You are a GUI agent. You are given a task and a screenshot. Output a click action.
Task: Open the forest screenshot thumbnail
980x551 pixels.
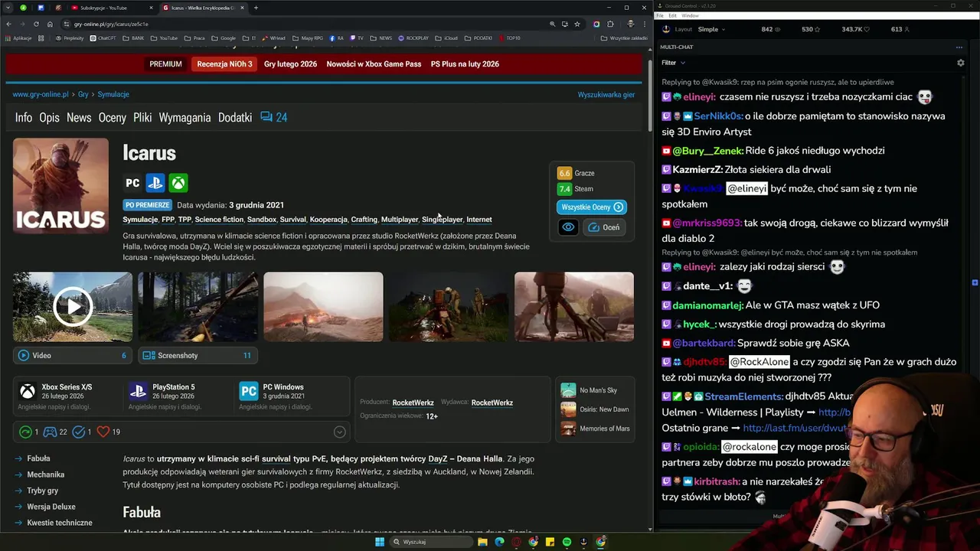198,307
